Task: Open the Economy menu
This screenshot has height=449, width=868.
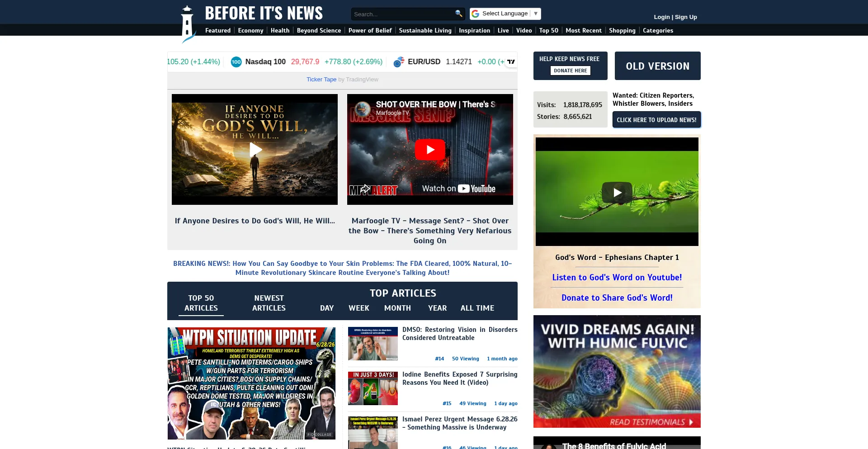Action: 250,30
